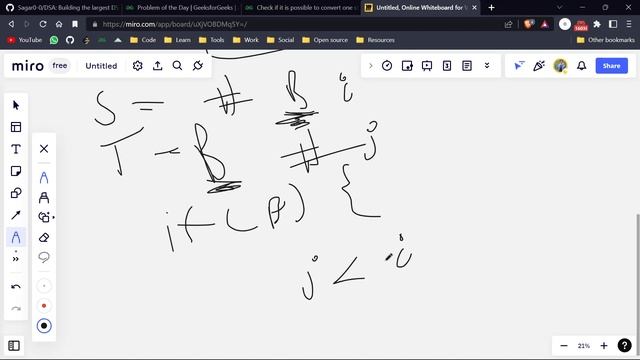This screenshot has height=360, width=640.
Task: Select the Text tool
Action: pos(16,149)
